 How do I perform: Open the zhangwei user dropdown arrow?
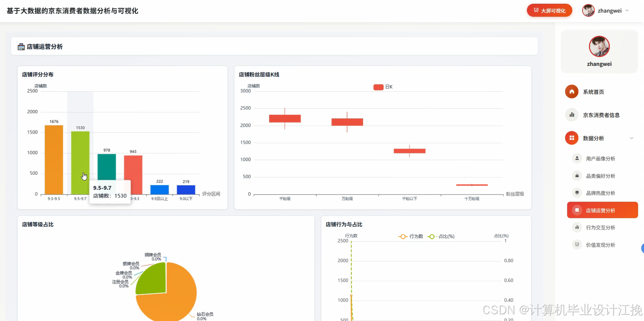point(627,11)
